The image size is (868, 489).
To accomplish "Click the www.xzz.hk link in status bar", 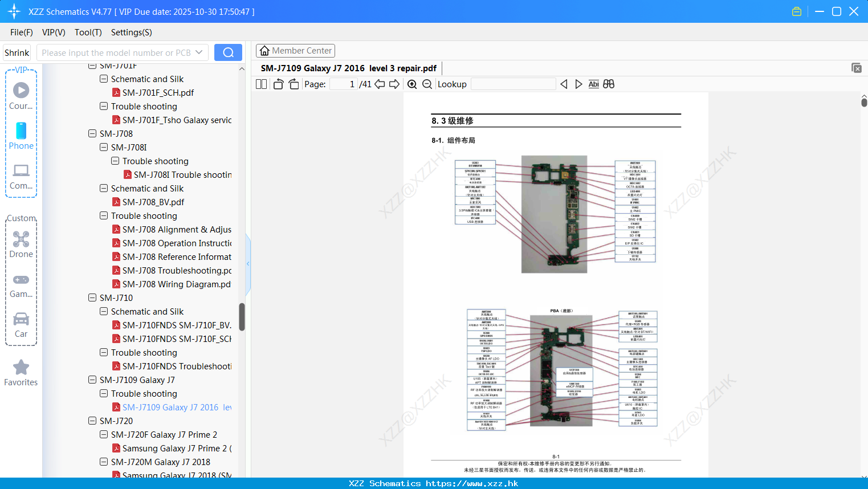I will point(472,483).
